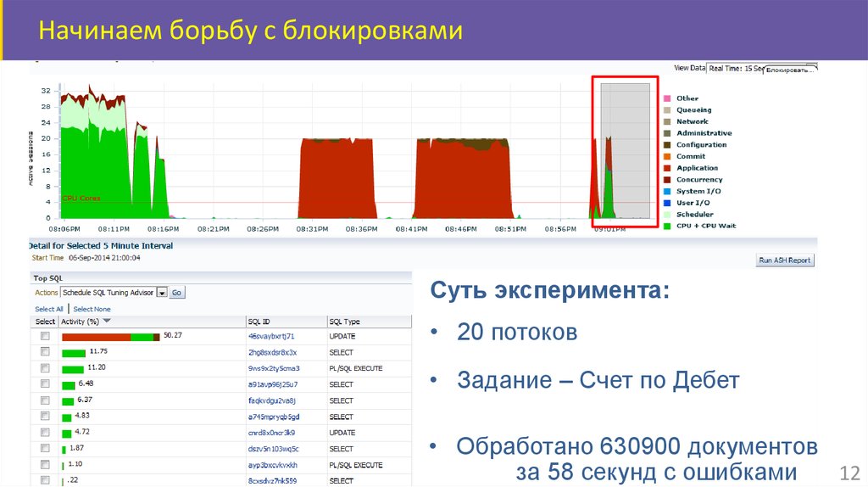
Task: Tick the checkbox for the 4.72 activity row
Action: 45,432
